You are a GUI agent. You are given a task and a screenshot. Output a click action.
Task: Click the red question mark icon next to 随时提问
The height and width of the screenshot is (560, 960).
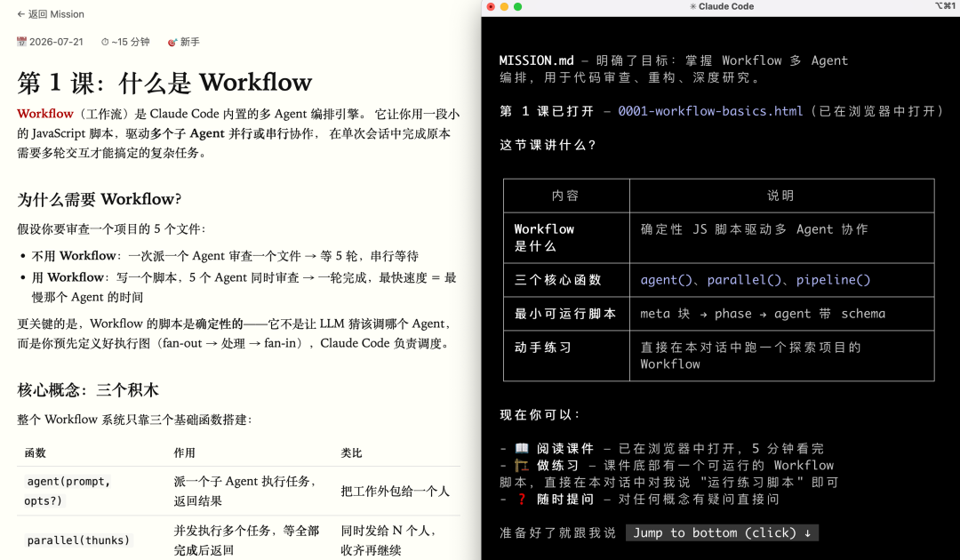click(522, 500)
